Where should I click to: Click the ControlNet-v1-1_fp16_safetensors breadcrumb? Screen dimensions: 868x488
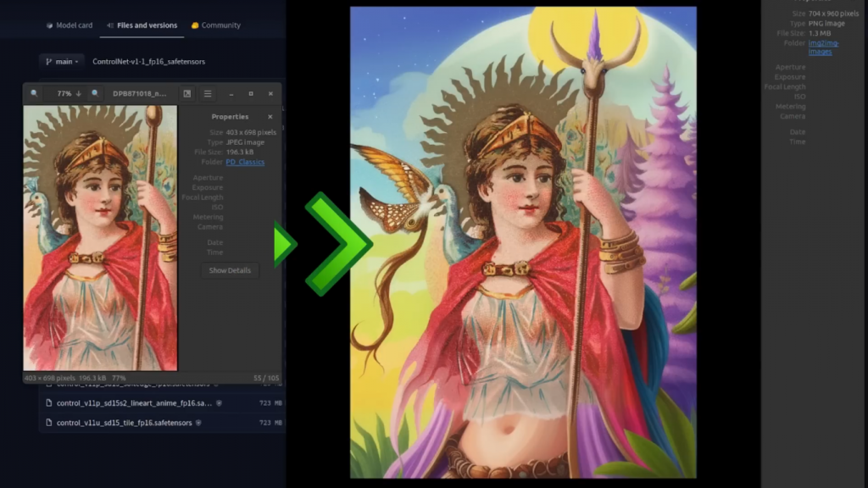tap(148, 61)
